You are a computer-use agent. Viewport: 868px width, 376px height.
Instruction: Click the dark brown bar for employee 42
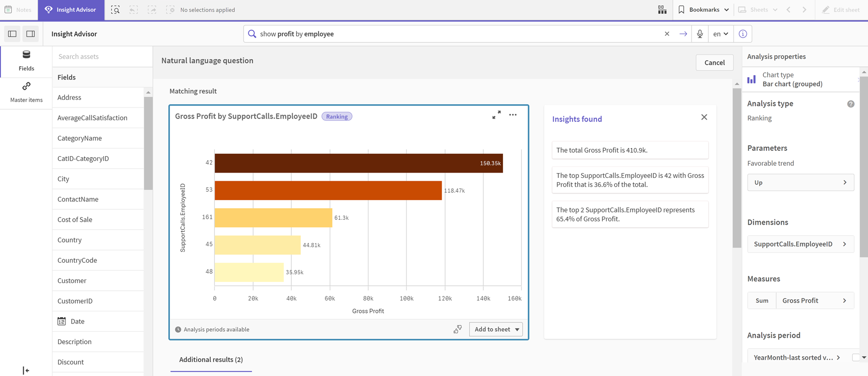(x=358, y=163)
